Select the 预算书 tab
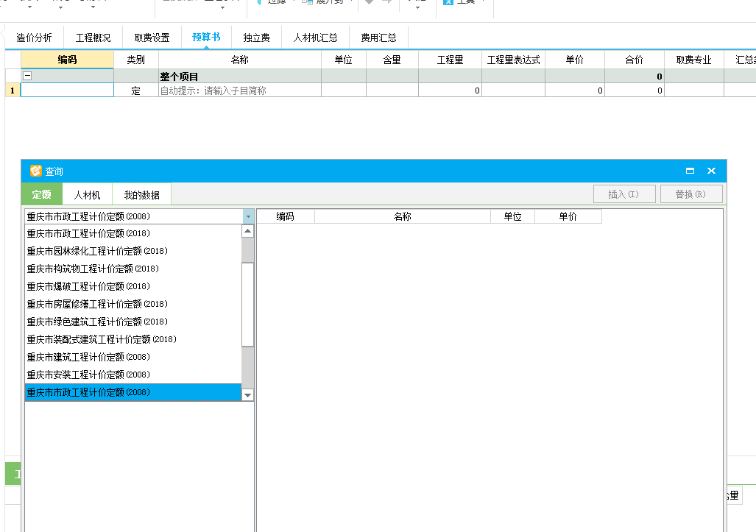756x532 pixels. coord(206,37)
